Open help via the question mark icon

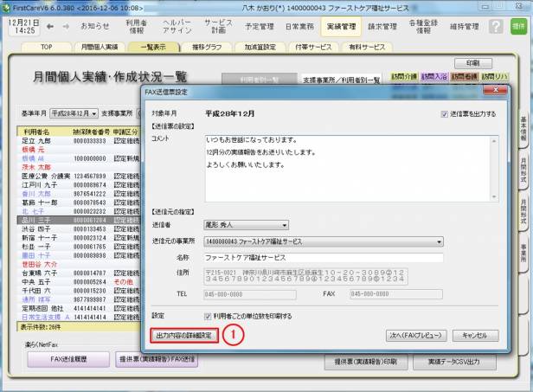pyautogui.click(x=495, y=26)
